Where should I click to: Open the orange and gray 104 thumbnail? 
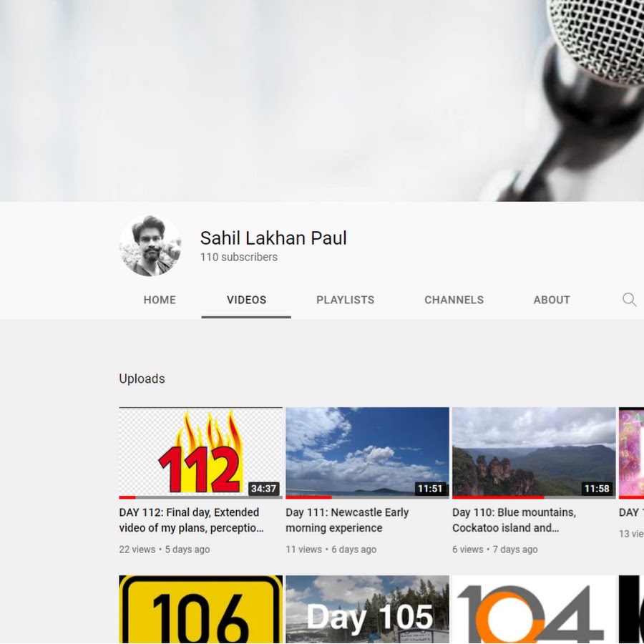pyautogui.click(x=534, y=610)
